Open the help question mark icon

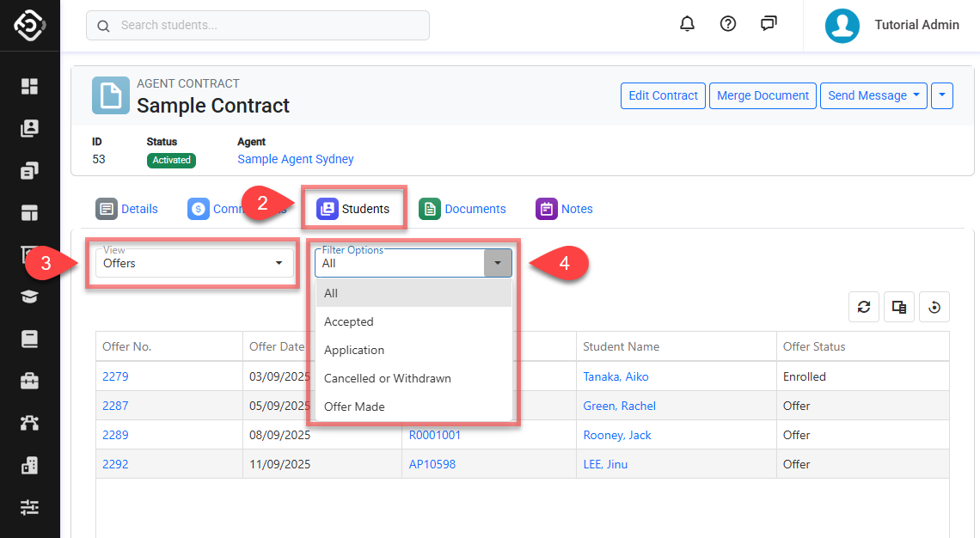[728, 24]
